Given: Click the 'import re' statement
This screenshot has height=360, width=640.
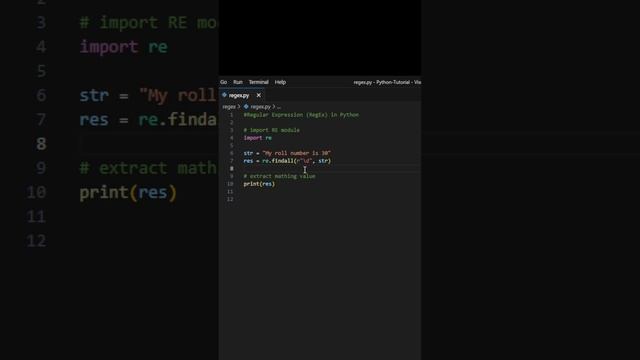Looking at the screenshot, I should click(x=258, y=138).
